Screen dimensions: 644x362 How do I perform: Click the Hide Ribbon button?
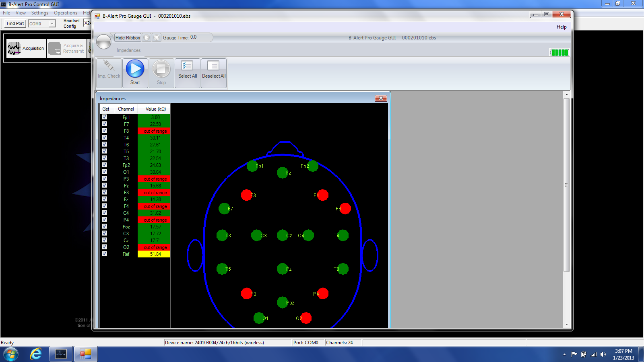pyautogui.click(x=128, y=37)
